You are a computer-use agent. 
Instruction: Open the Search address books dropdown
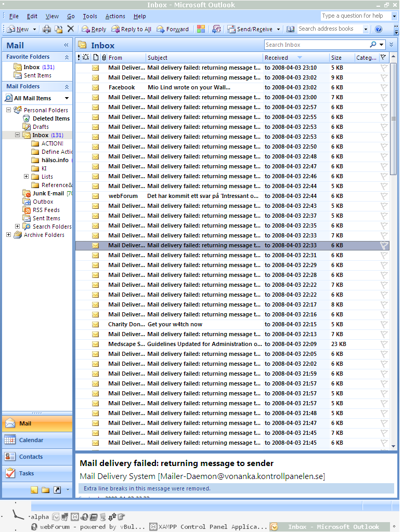click(366, 29)
